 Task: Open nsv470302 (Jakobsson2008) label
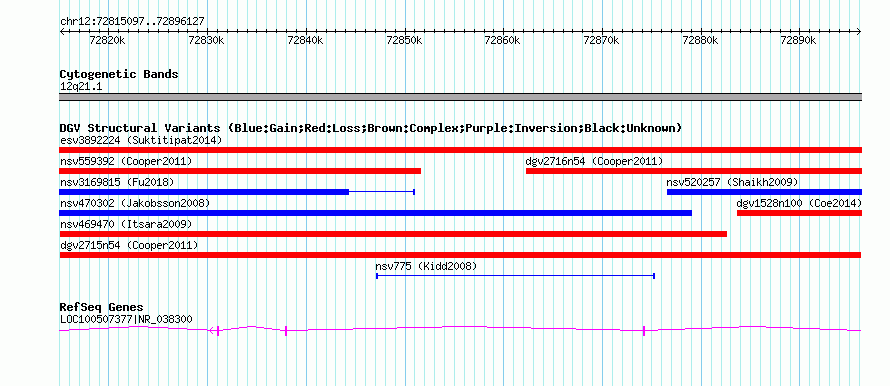135,203
